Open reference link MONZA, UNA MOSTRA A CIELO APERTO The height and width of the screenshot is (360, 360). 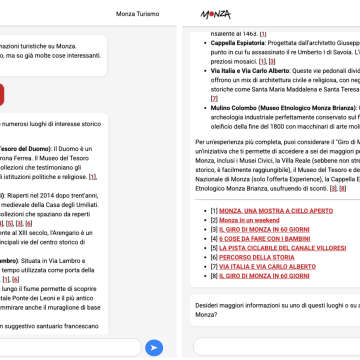pos(276,211)
